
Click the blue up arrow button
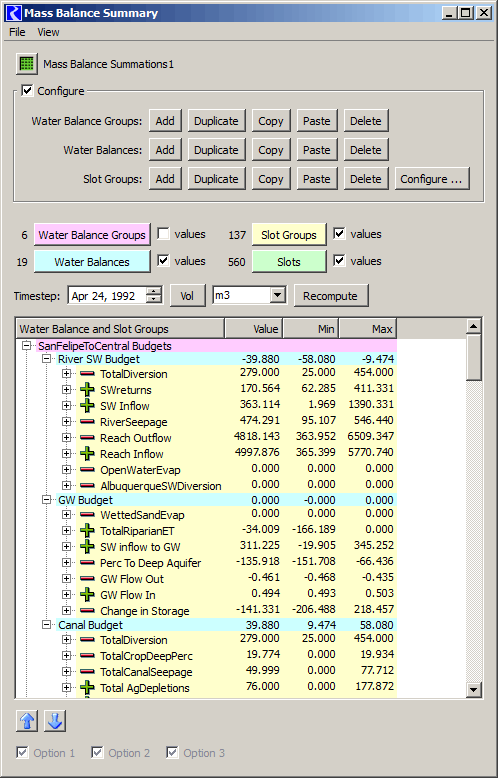click(27, 720)
